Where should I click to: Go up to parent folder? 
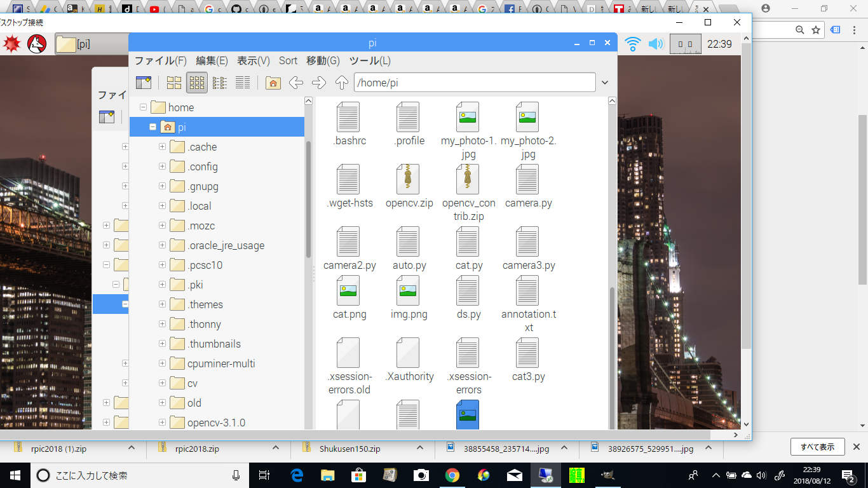(x=341, y=83)
